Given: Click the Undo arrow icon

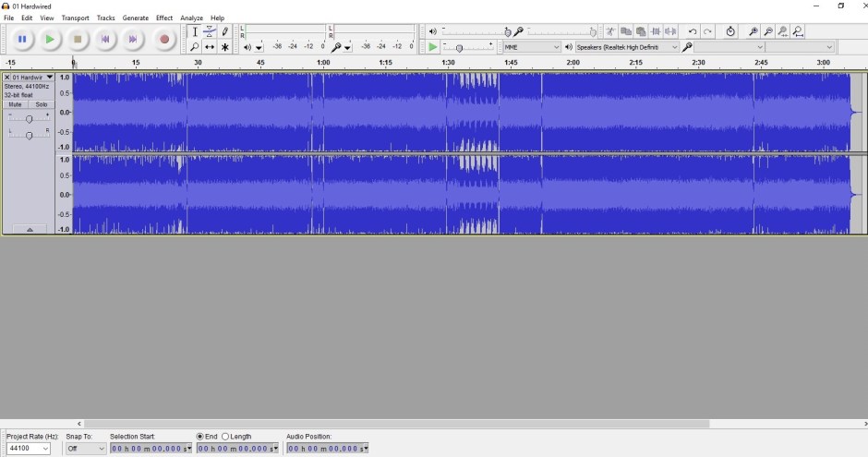Looking at the screenshot, I should (x=693, y=31).
